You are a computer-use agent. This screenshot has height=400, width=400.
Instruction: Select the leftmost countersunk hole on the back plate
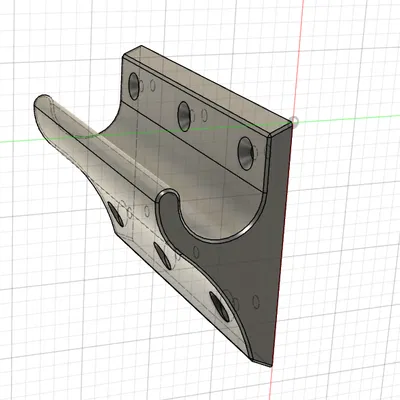coord(134,86)
